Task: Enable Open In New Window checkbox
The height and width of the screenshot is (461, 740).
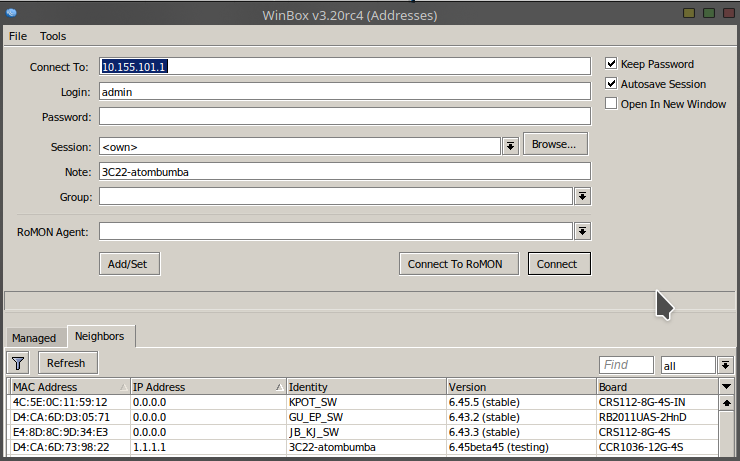Action: (612, 104)
